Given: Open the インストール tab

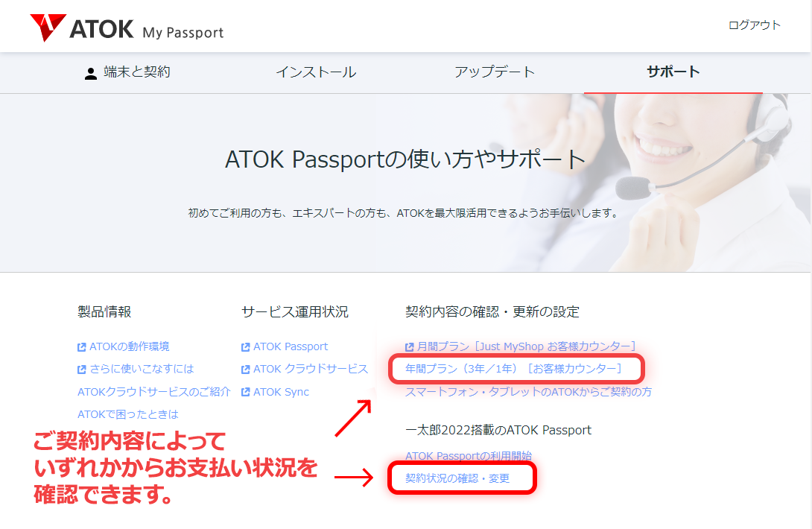Looking at the screenshot, I should click(x=316, y=72).
